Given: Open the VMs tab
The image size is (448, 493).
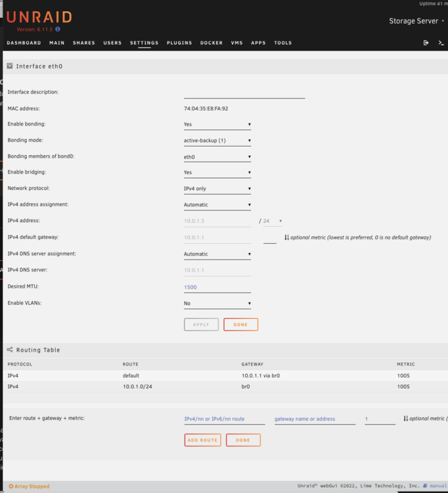Looking at the screenshot, I should click(237, 43).
